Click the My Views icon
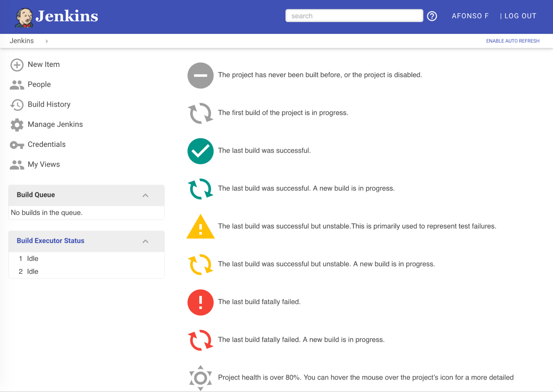553x392 pixels. [x=17, y=165]
